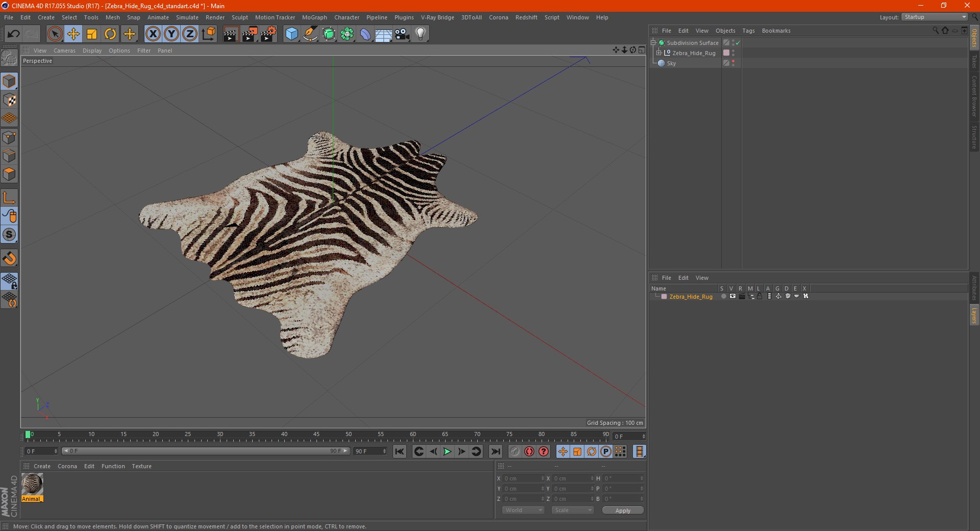Expand the Zebra_Hide_Rug object tree
The height and width of the screenshot is (531, 980).
pos(659,53)
